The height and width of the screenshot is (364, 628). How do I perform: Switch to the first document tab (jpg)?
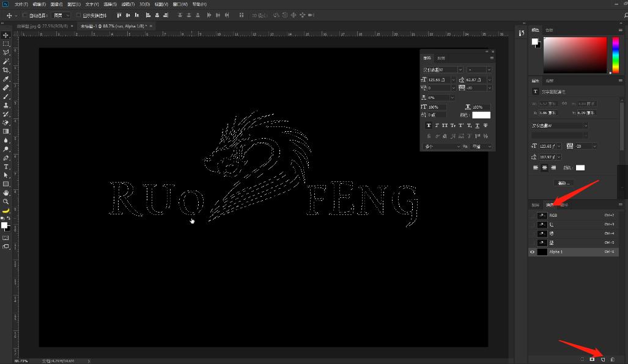click(x=42, y=26)
